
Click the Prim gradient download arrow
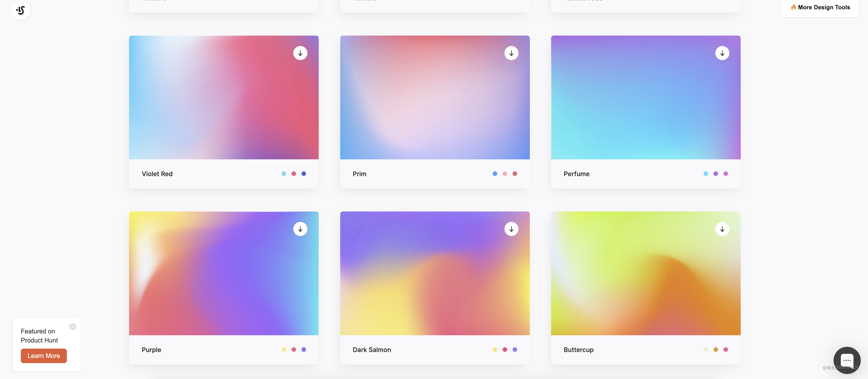511,53
